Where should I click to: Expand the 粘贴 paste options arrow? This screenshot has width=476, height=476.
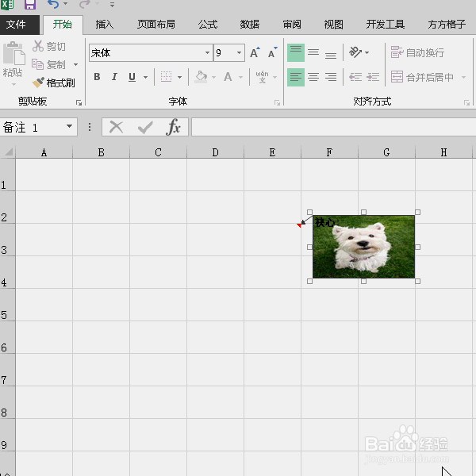click(13, 84)
